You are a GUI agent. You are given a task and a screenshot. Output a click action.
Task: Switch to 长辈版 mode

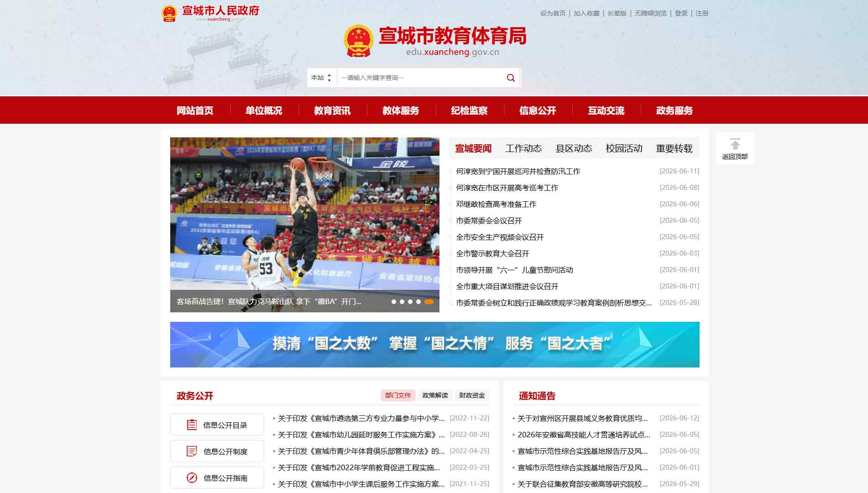tap(617, 13)
